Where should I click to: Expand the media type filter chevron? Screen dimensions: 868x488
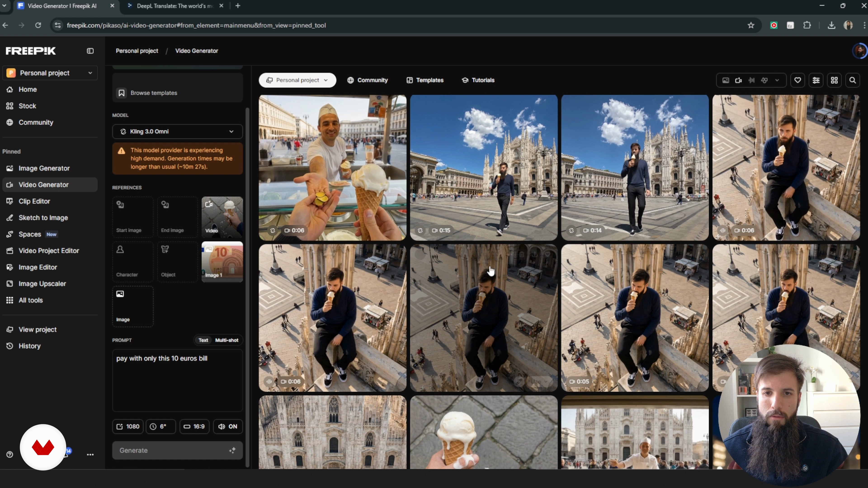pos(777,80)
